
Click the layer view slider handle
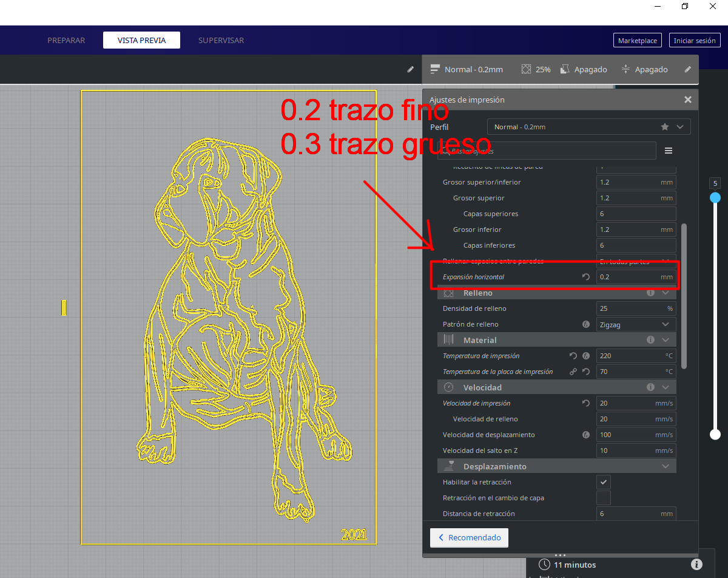click(x=715, y=197)
